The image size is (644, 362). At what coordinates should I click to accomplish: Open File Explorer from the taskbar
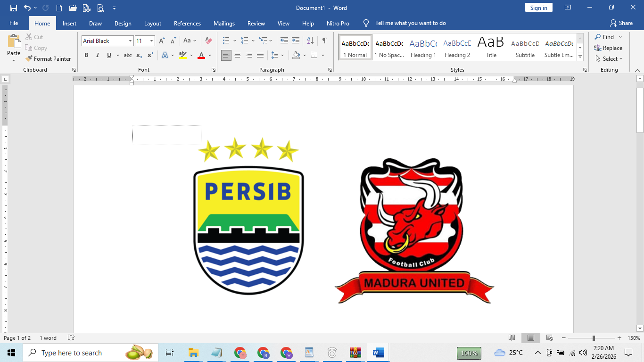tap(193, 353)
